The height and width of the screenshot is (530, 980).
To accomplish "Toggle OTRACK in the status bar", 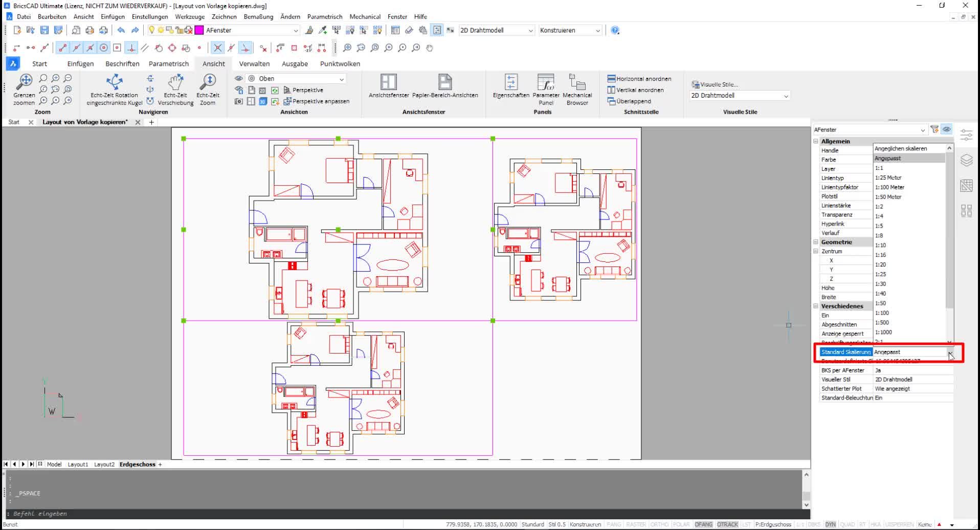I will click(727, 524).
